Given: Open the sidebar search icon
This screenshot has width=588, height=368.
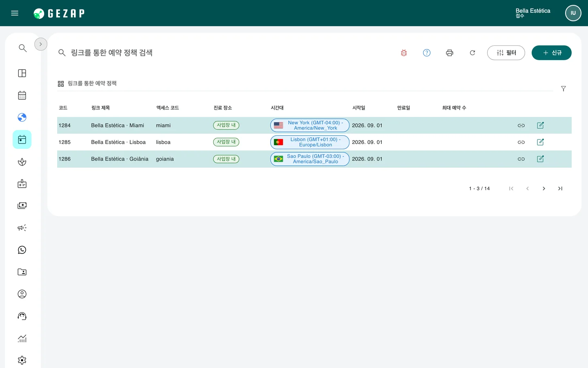Looking at the screenshot, I should 22,48.
